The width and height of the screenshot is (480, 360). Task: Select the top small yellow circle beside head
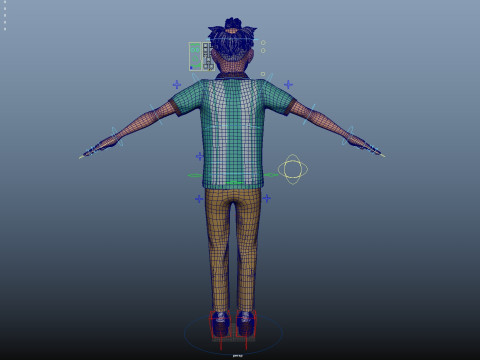coord(263,42)
